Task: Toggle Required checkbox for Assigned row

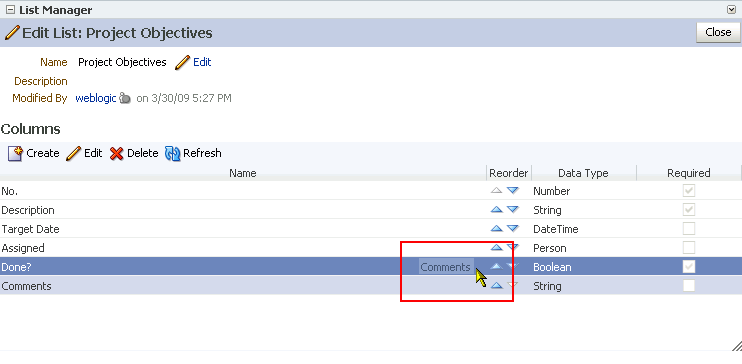Action: coord(689,248)
